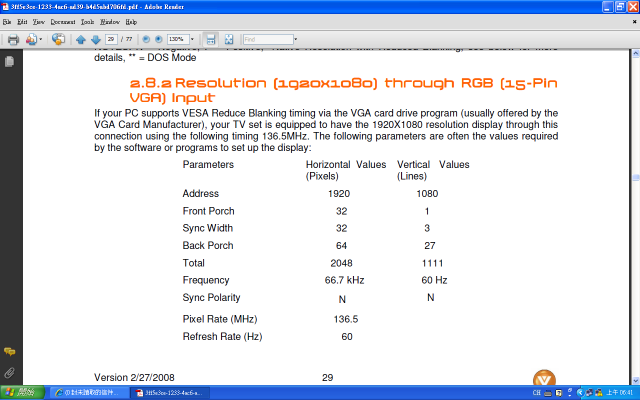640x400 pixels.
Task: Open the View menu
Action: 39,22
